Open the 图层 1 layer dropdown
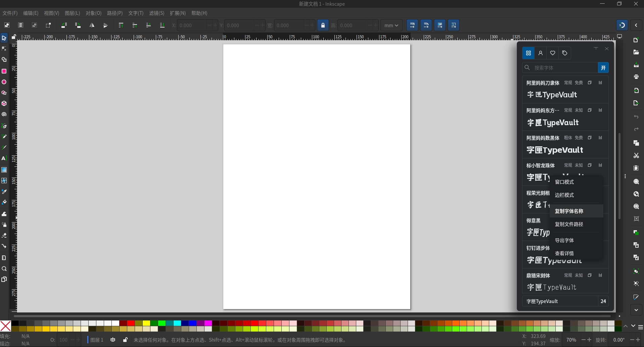The image size is (644, 347). (x=96, y=340)
